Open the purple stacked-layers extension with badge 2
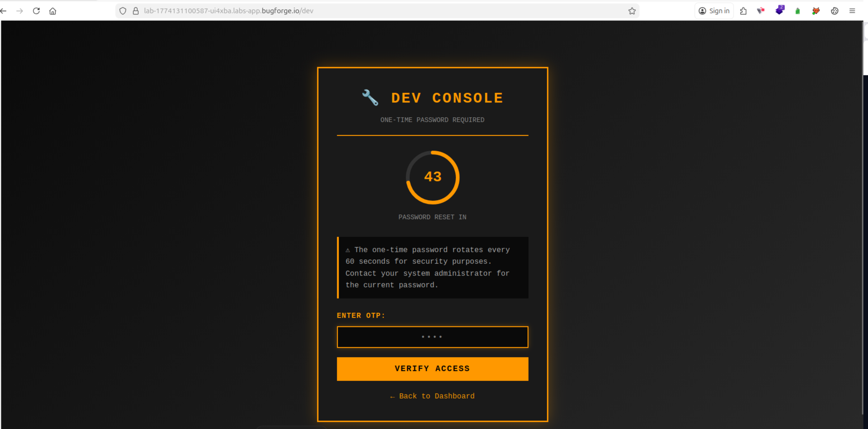The width and height of the screenshot is (868, 429). pos(780,11)
